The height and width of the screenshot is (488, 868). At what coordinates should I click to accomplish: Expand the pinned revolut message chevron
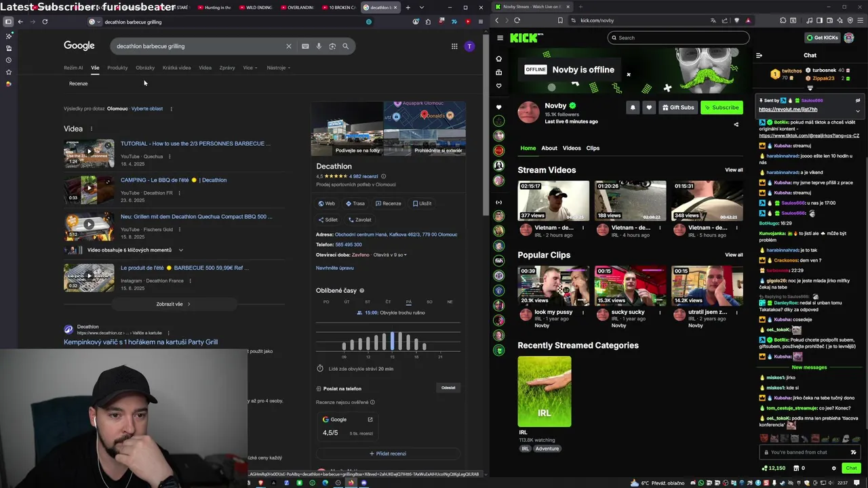pos(858,110)
